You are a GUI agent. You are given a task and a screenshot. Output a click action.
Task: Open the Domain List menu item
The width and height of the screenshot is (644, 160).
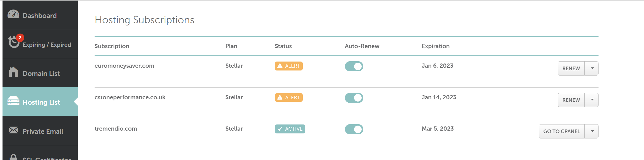pyautogui.click(x=40, y=73)
